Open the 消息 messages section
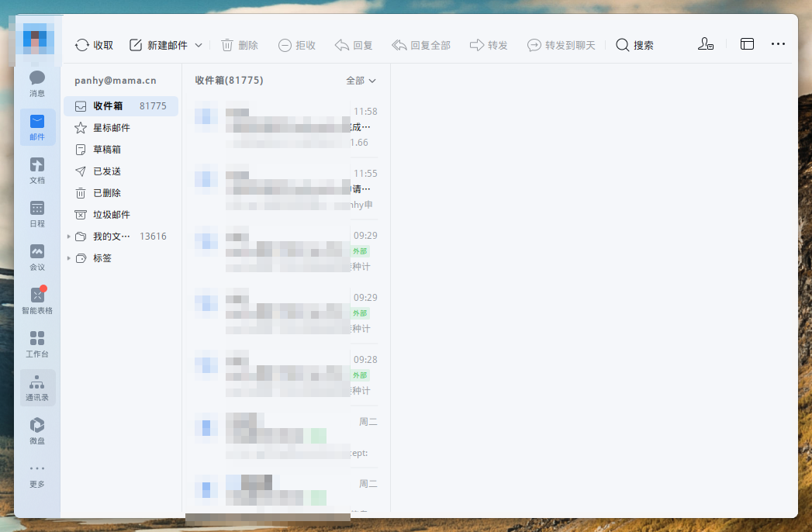This screenshot has width=812, height=532. [36, 84]
